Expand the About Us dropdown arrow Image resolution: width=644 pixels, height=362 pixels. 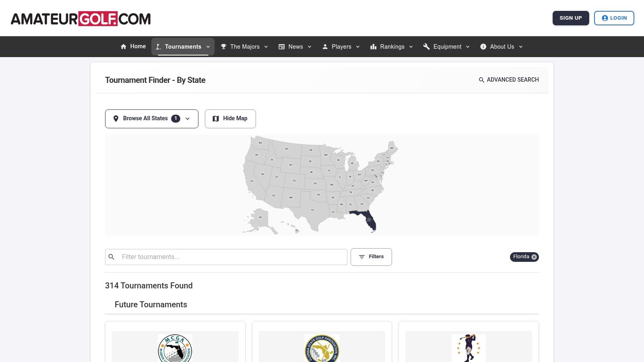521,47
